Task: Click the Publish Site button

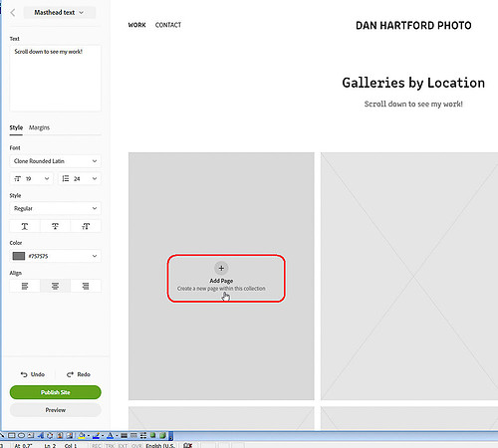Action: (55, 392)
